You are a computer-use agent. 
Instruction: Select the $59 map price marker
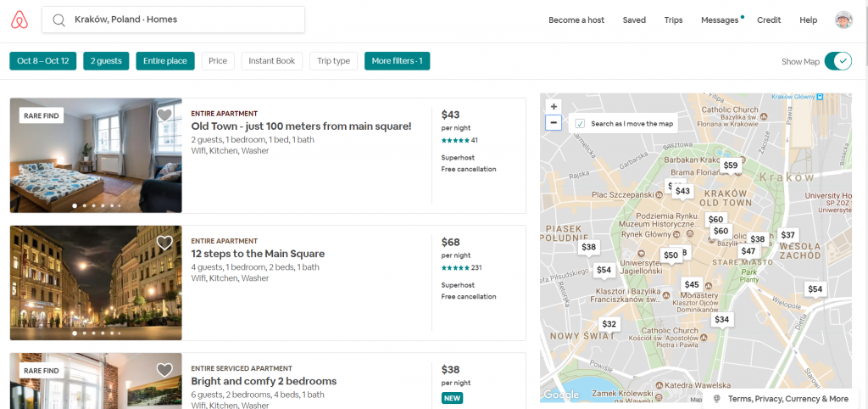tap(731, 165)
